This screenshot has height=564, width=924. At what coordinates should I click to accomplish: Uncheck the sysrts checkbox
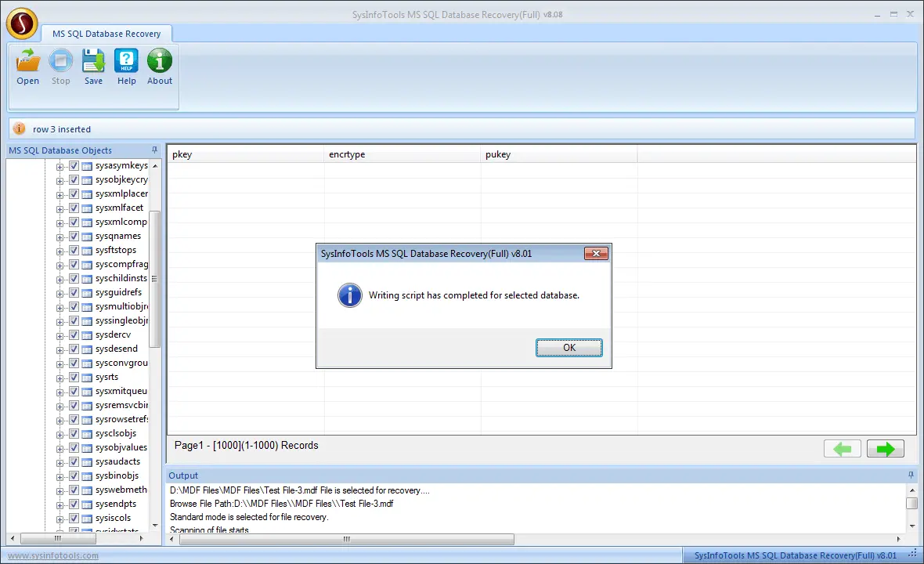tap(74, 378)
